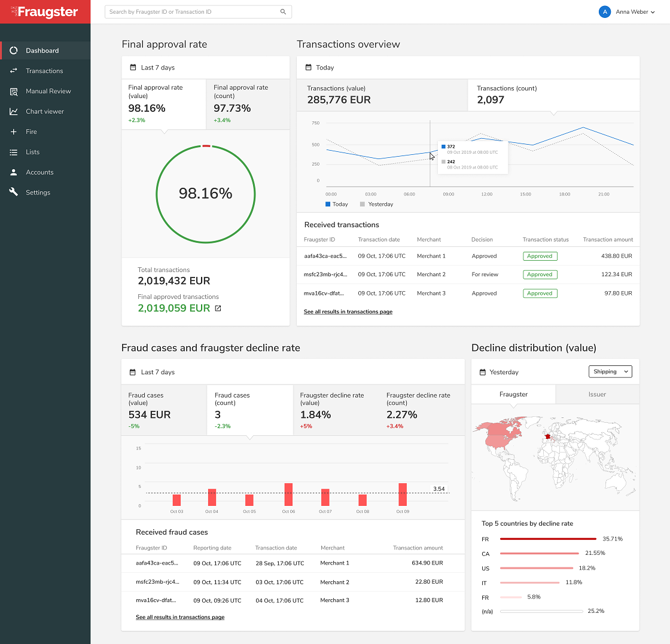Screen dimensions: 670x644
Task: Click the Dashboard sidebar icon
Action: click(x=14, y=51)
